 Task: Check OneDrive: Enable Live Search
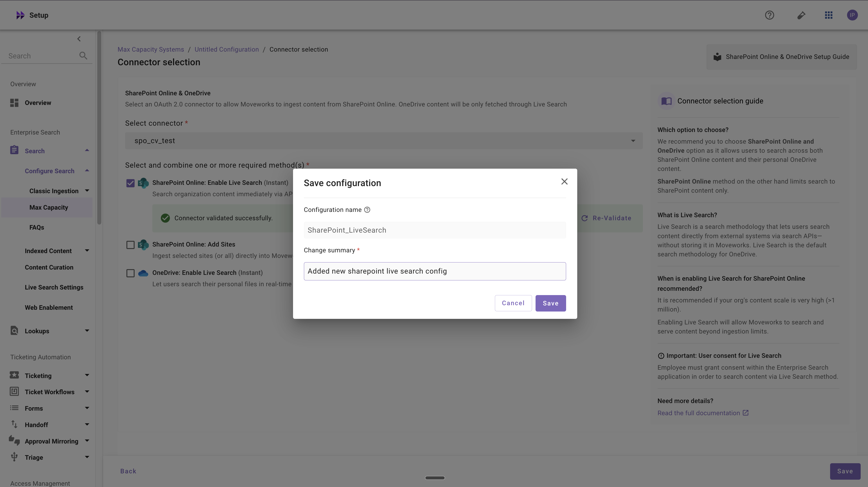coord(130,273)
